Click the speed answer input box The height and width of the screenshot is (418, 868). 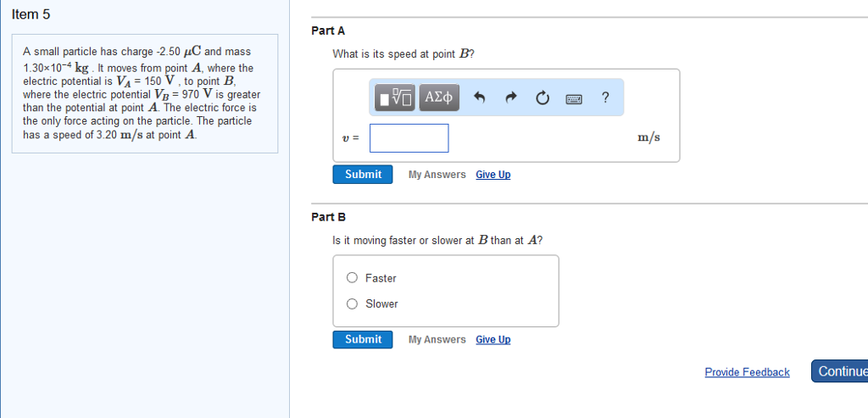409,138
